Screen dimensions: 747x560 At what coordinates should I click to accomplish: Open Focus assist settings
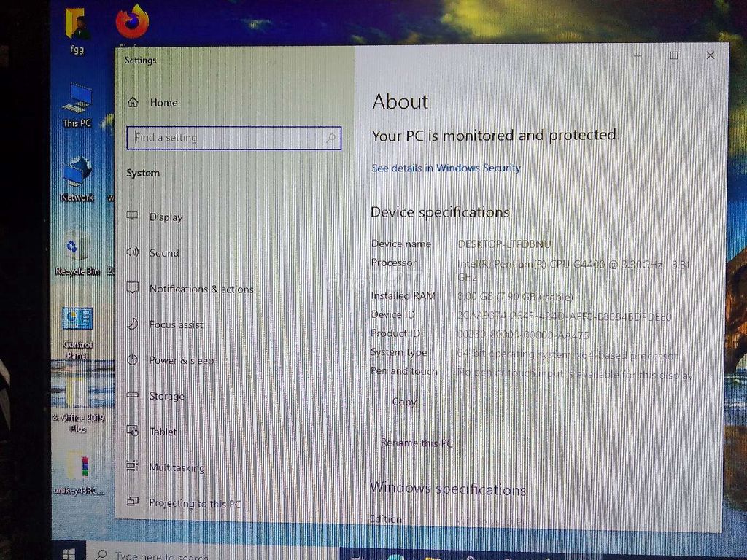point(176,324)
